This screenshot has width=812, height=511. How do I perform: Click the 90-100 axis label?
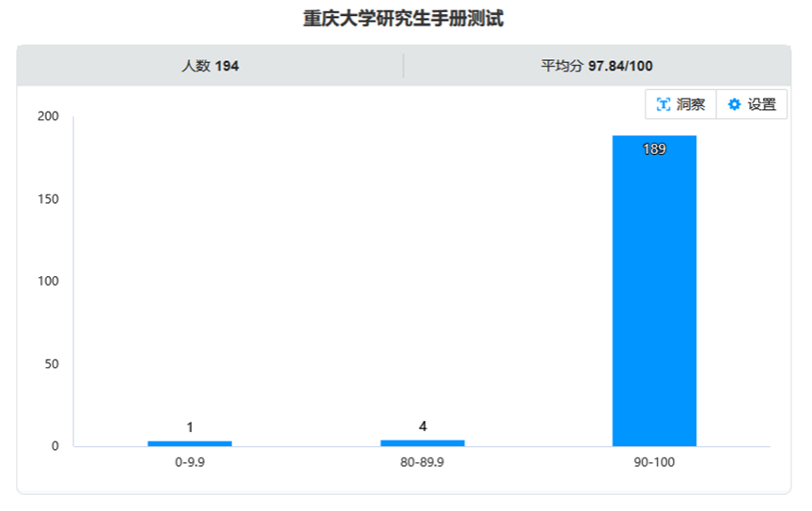coord(654,462)
